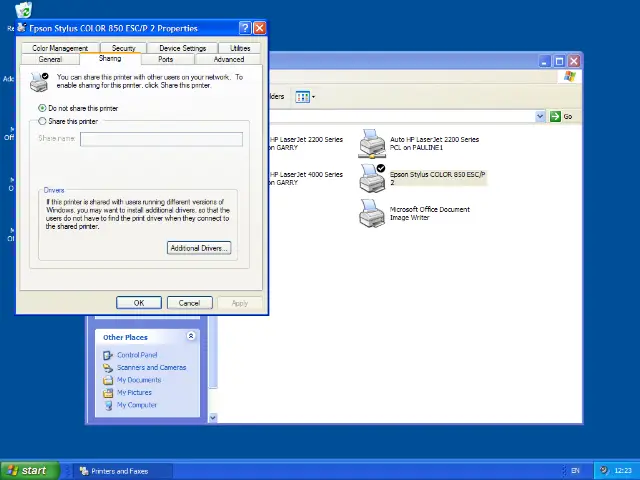The height and width of the screenshot is (480, 640).
Task: Switch to the Device Settings tab
Action: pos(182,48)
